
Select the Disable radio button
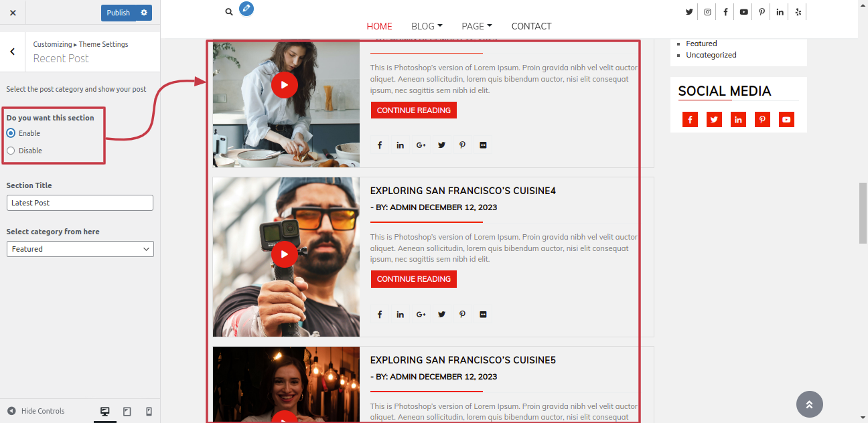point(11,151)
